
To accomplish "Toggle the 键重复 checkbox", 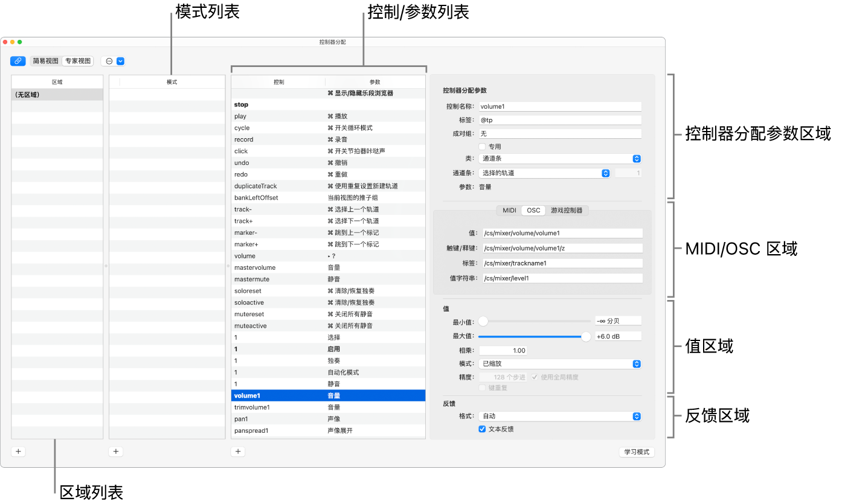I will (482, 388).
